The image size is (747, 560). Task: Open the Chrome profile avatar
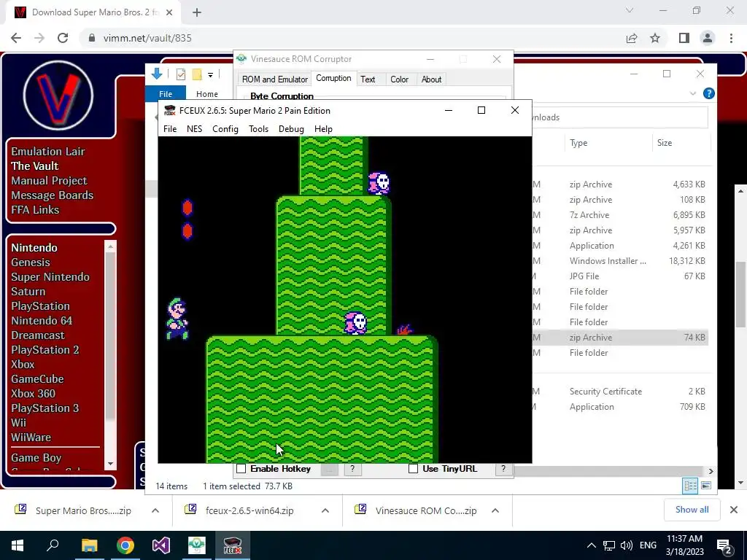click(708, 38)
